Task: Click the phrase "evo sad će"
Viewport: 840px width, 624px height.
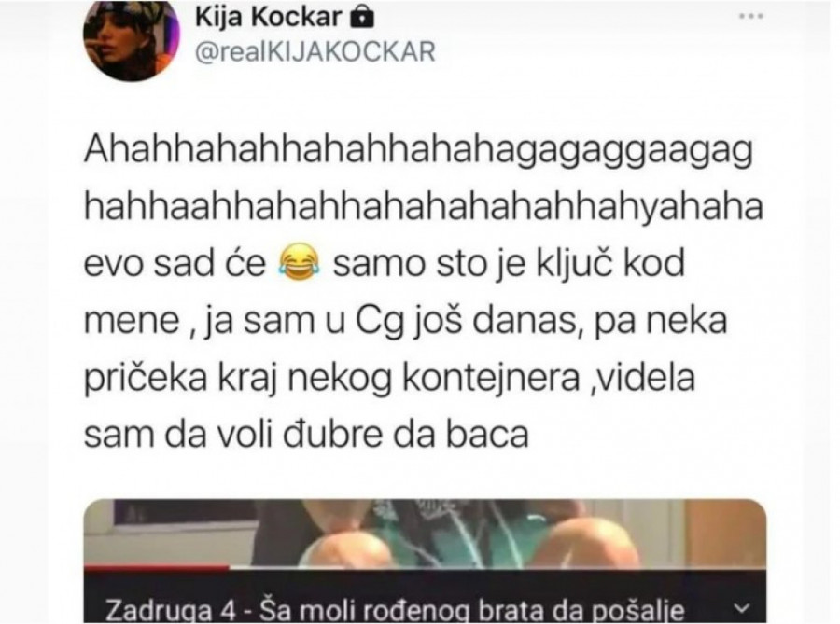Action: pyautogui.click(x=175, y=263)
